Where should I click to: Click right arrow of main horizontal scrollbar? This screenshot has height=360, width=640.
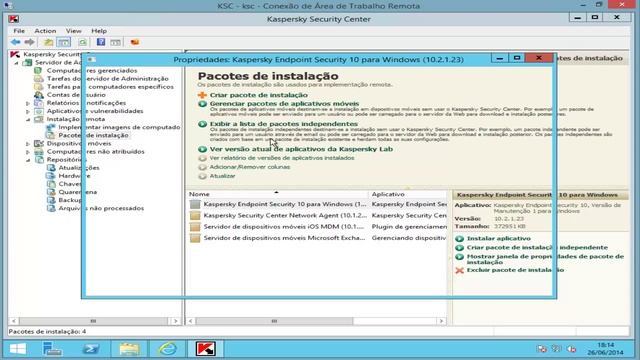click(x=441, y=321)
